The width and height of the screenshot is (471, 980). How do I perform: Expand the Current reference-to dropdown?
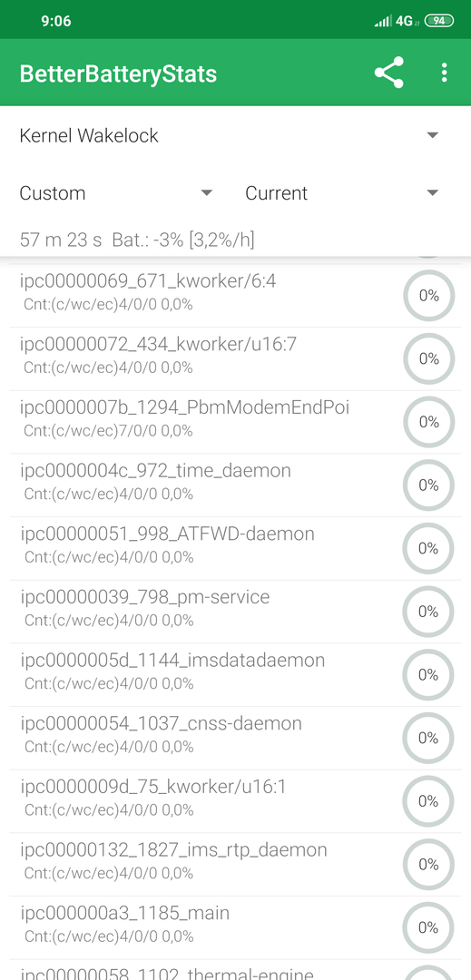[x=342, y=193]
